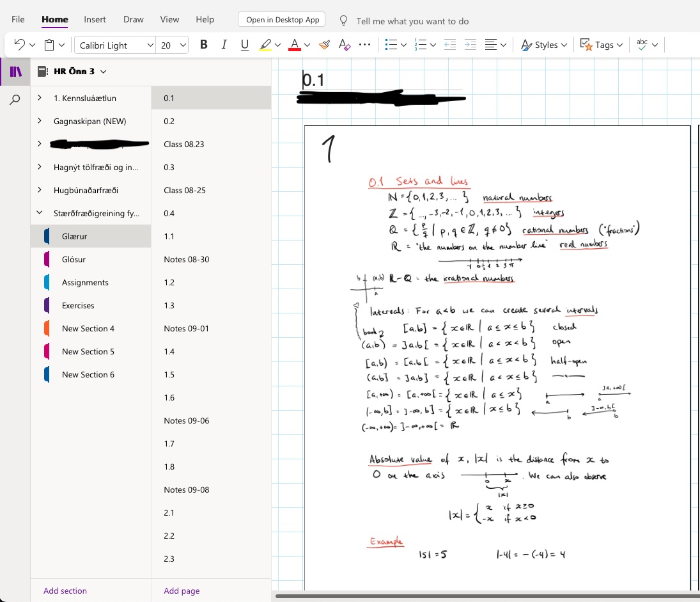The image size is (700, 602).
Task: Toggle Bold formatting
Action: click(x=204, y=45)
